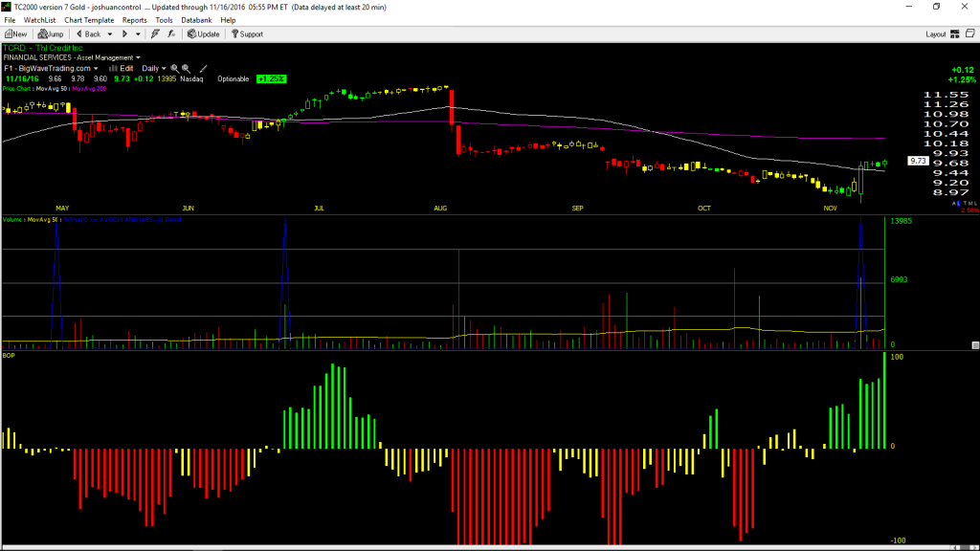Click the forward arrow icon
The width and height of the screenshot is (980, 551).
click(125, 34)
